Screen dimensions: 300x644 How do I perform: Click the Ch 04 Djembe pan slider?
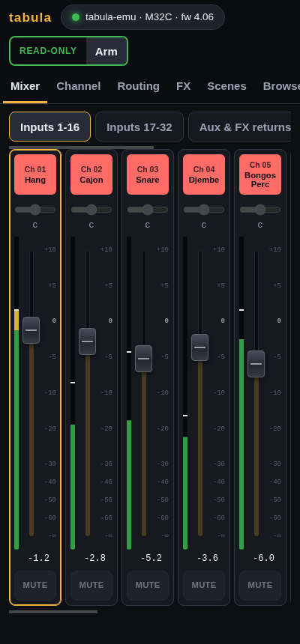tap(204, 210)
